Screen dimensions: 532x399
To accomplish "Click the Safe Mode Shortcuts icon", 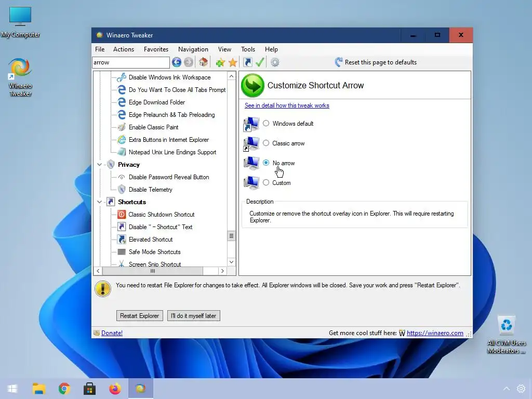I will pos(122,252).
